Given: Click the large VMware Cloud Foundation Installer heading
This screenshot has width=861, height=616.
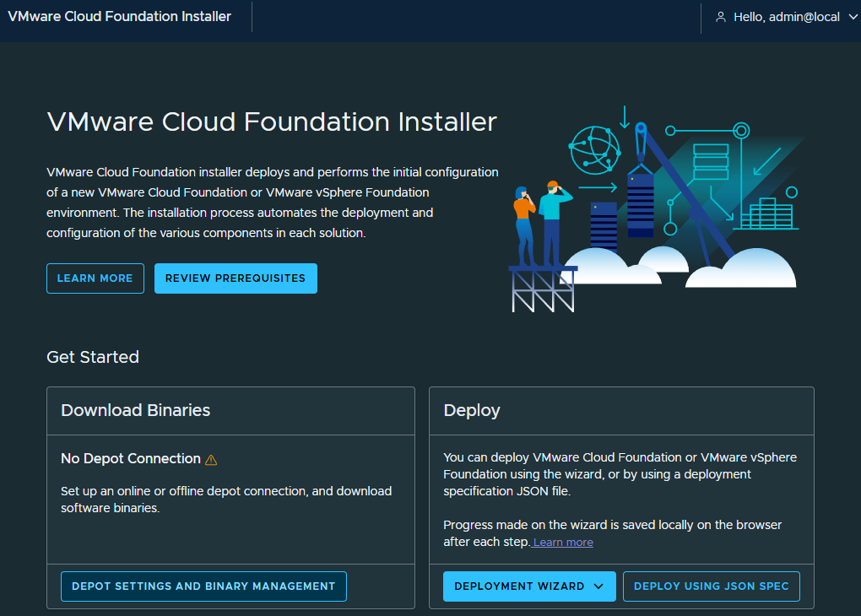Looking at the screenshot, I should pyautogui.click(x=272, y=122).
